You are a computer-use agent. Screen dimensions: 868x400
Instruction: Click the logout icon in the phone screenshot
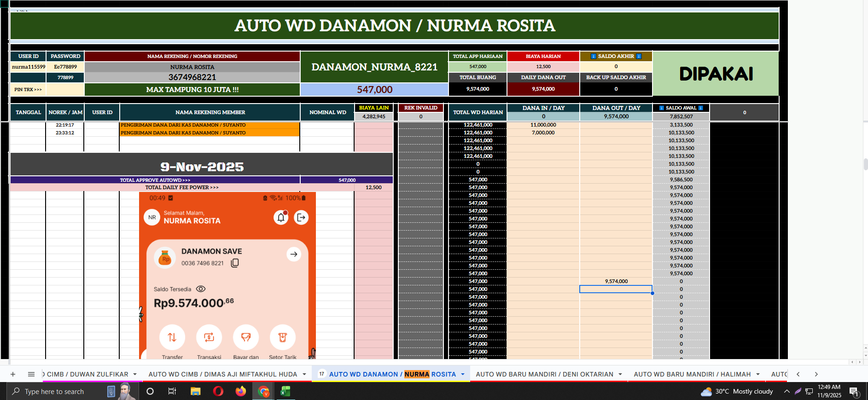pos(301,217)
